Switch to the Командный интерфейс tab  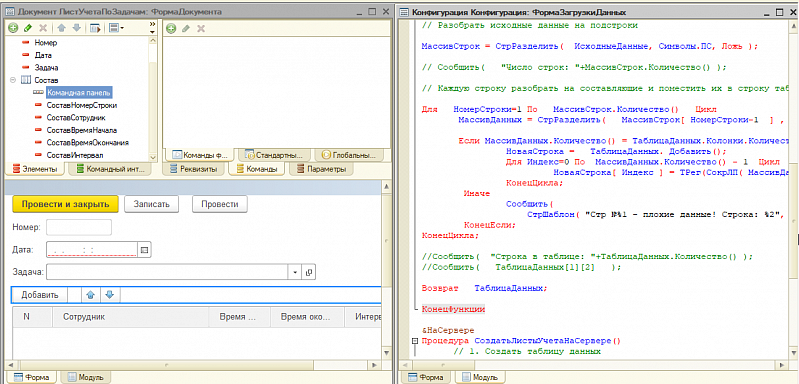[x=110, y=169]
